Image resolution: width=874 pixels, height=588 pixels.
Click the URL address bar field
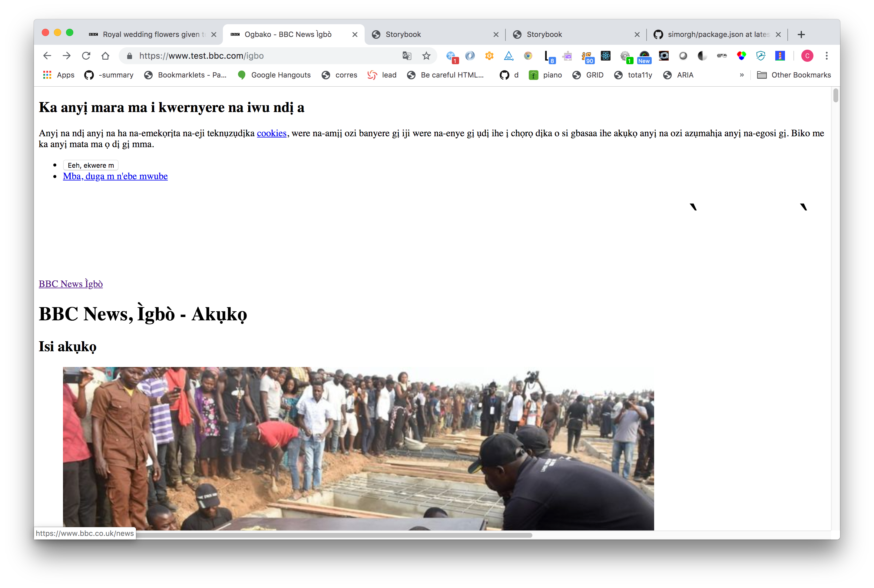click(x=263, y=56)
